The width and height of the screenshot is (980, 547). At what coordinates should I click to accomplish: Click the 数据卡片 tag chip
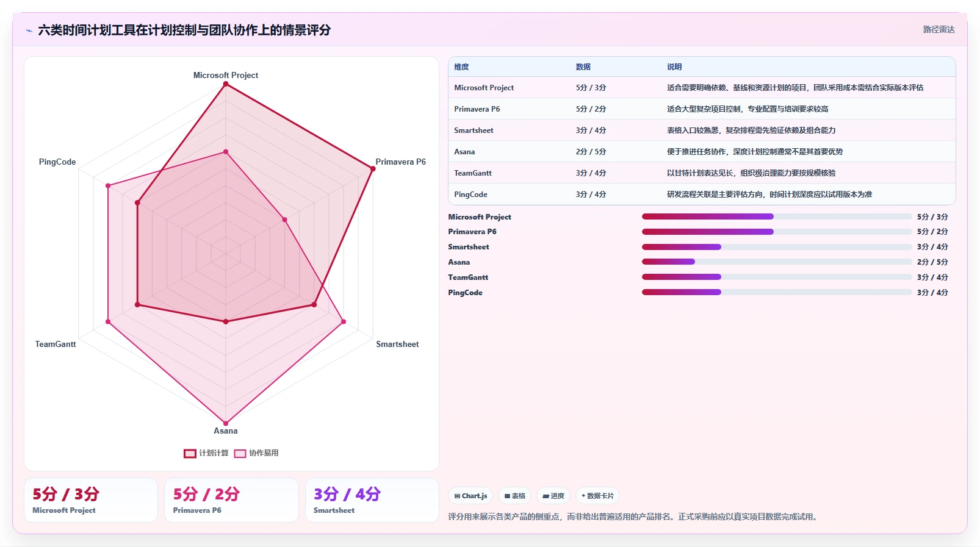point(598,496)
